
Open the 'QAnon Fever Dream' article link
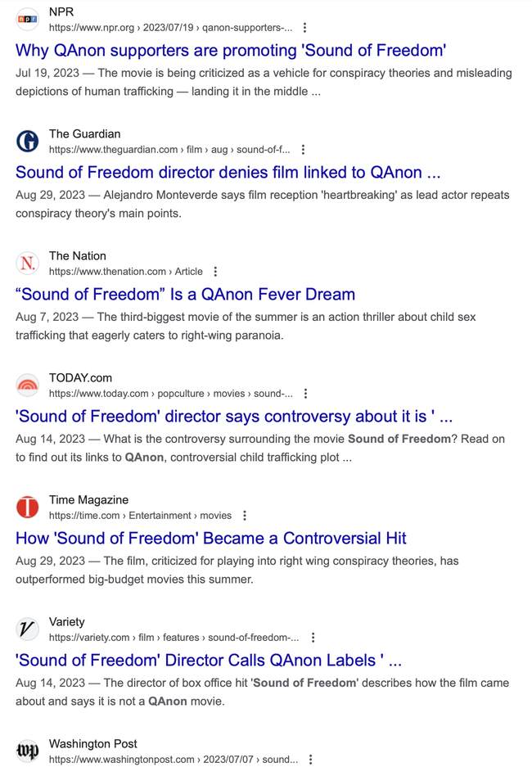(x=185, y=295)
